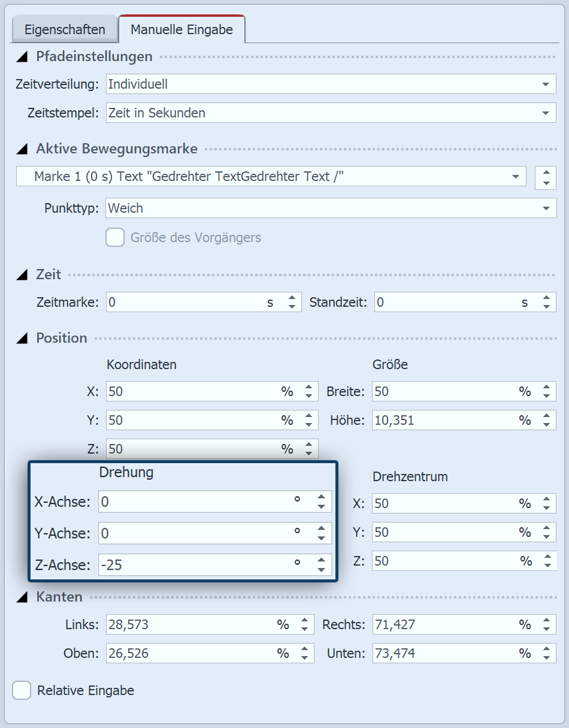Click the Höhe size input field
Image resolution: width=569 pixels, height=728 pixels.
[443, 421]
